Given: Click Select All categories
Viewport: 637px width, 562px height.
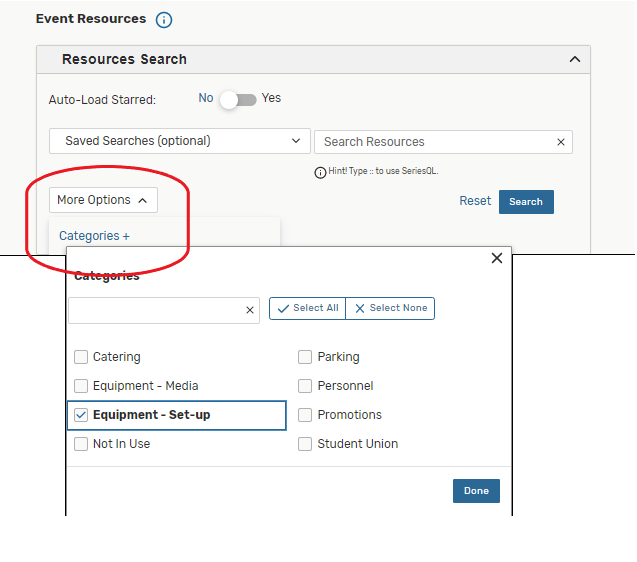Looking at the screenshot, I should point(308,308).
